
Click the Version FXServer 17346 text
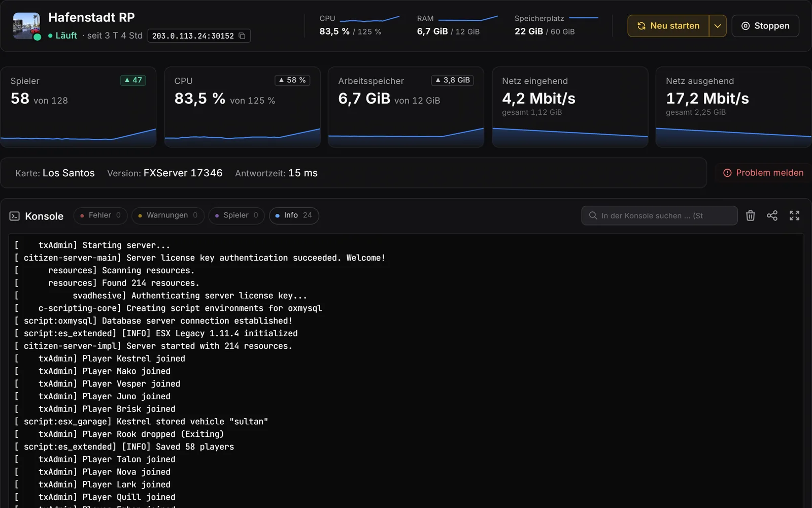[165, 173]
